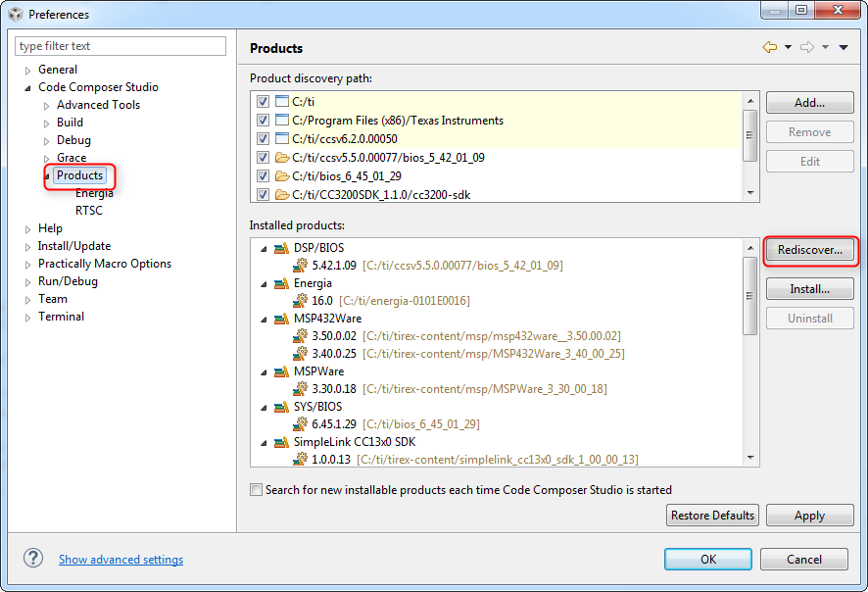Click the back navigation arrow icon
This screenshot has width=868, height=592.
769,48
